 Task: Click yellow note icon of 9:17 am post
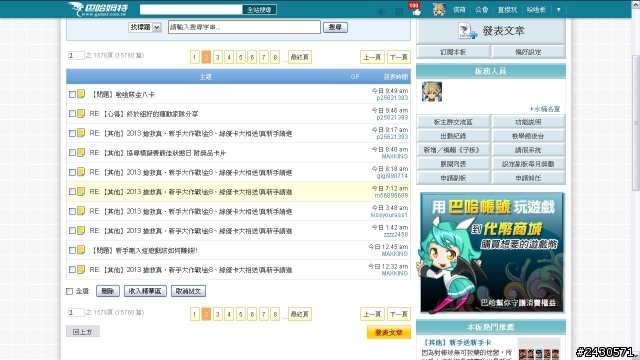81,133
